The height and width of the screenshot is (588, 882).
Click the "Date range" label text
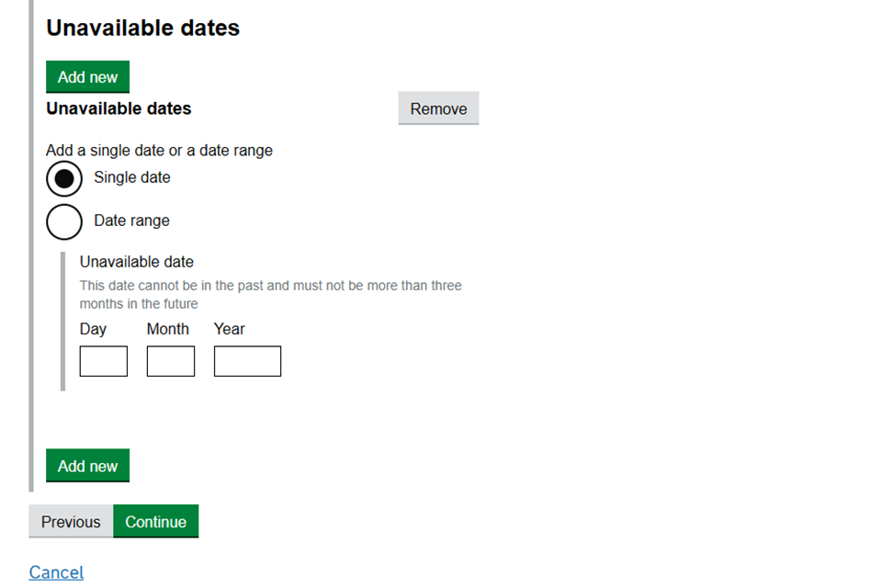click(131, 220)
